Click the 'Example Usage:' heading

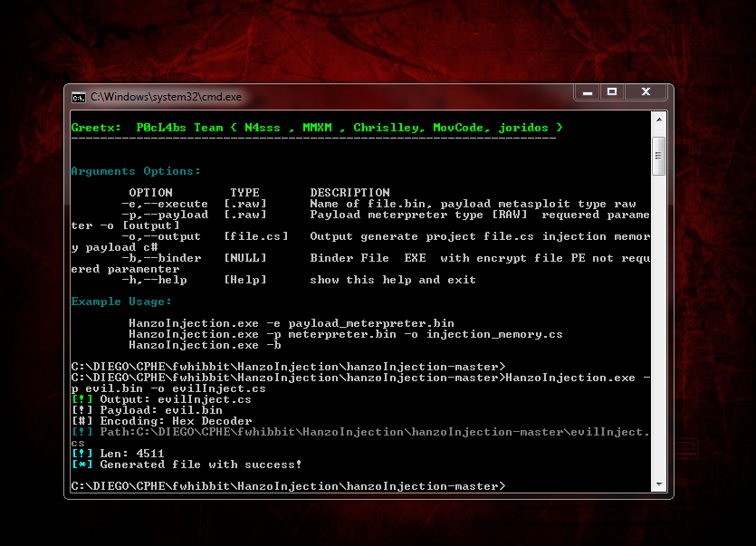[121, 302]
